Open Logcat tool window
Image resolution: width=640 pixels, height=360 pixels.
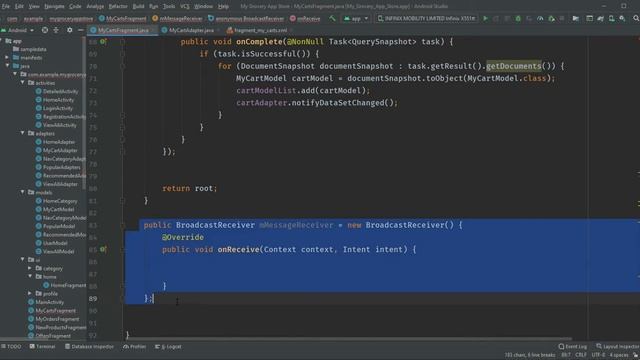(x=168, y=347)
